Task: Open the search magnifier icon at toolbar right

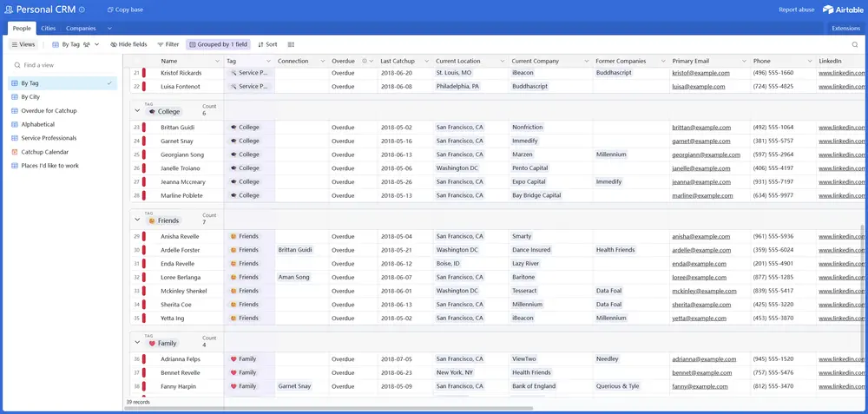Action: [x=855, y=44]
